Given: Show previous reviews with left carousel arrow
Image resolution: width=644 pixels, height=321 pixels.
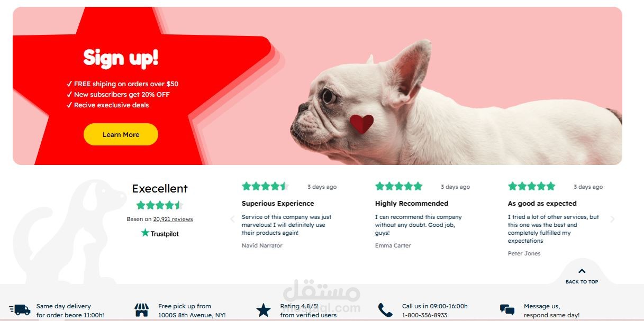Looking at the screenshot, I should click(x=232, y=219).
